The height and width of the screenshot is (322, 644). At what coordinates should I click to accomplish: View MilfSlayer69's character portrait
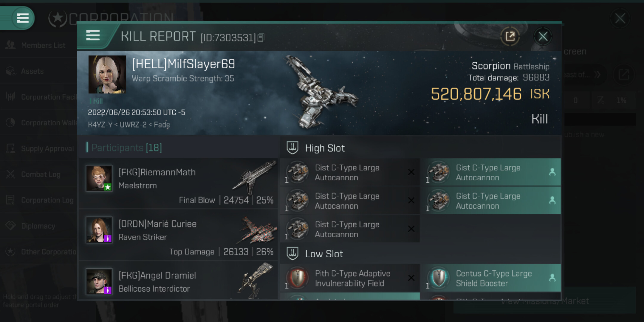click(x=107, y=75)
